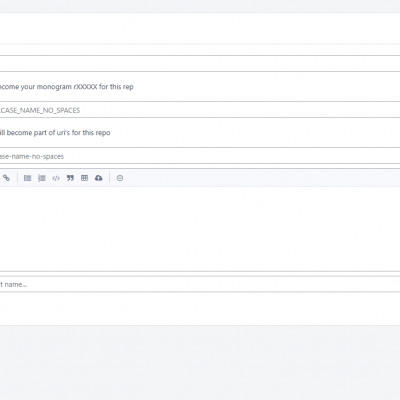Focus the UPPERCASE_NAME_NO_SPACES callsign field

tap(200, 110)
